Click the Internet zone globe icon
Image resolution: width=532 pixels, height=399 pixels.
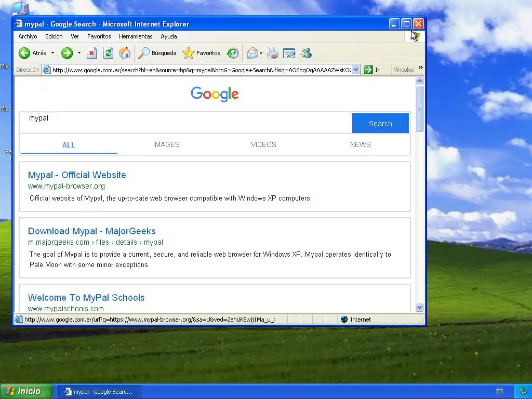pos(344,320)
